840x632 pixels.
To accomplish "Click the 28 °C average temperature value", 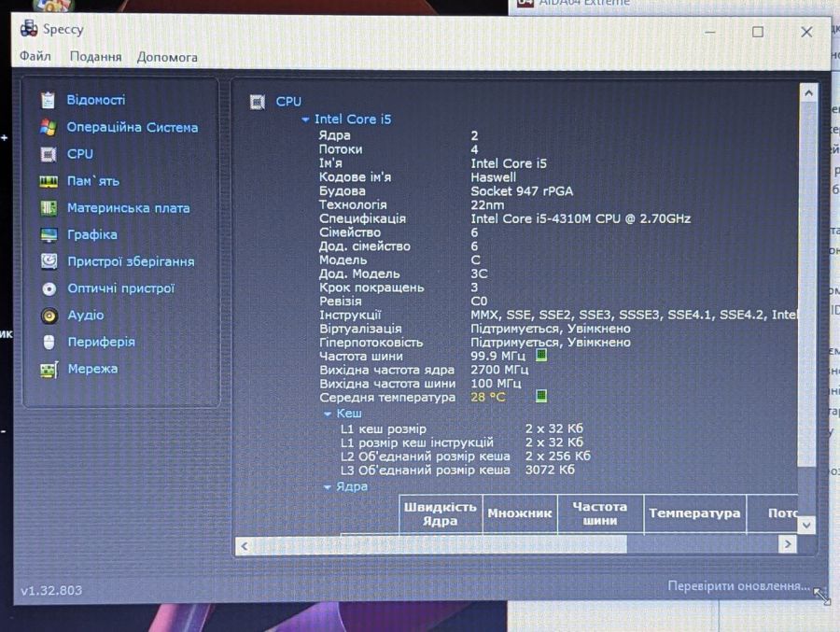I will tap(487, 397).
